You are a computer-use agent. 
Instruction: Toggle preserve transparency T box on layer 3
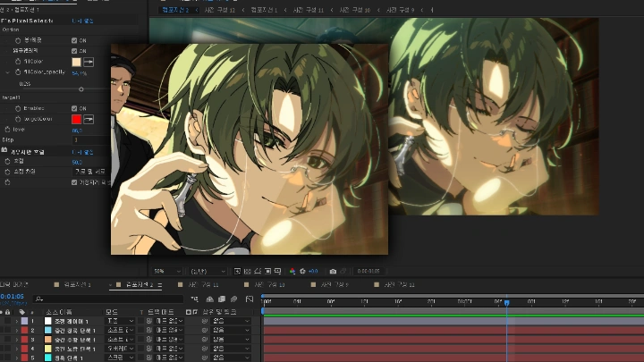141,340
